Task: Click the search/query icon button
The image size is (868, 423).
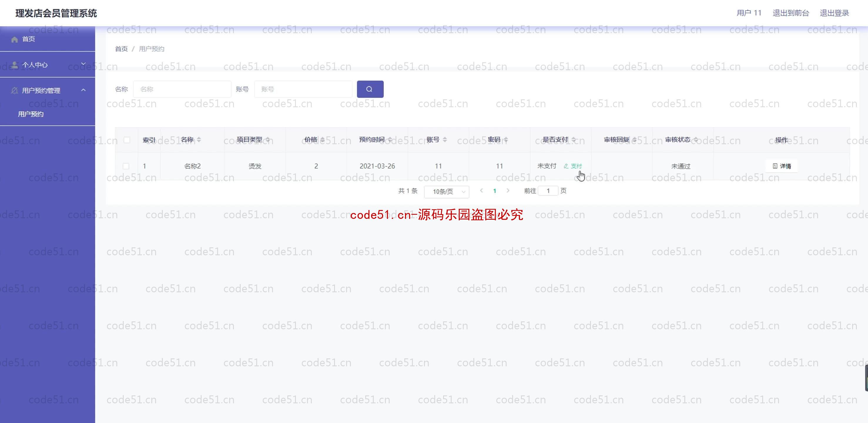Action: [x=369, y=89]
